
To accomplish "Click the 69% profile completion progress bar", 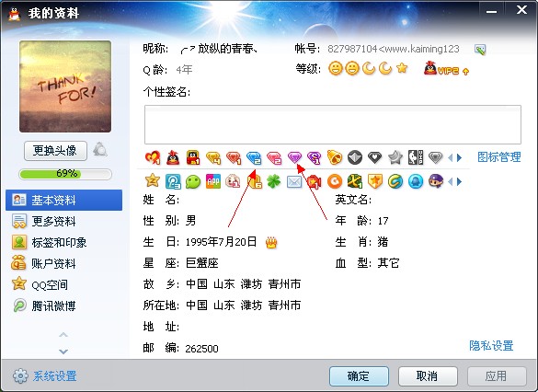I will click(x=65, y=174).
